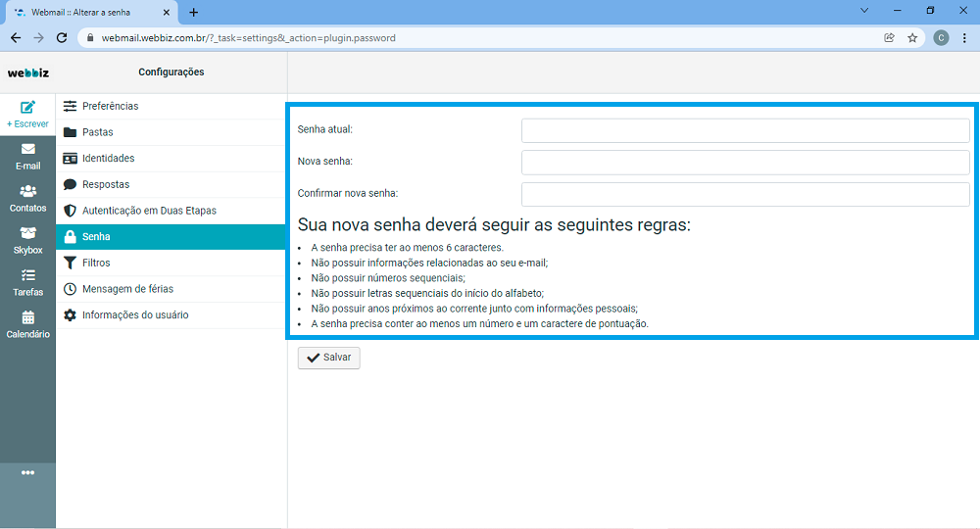Viewport: 980px width, 529px height.
Task: Click the Senha atual input field
Action: (745, 130)
